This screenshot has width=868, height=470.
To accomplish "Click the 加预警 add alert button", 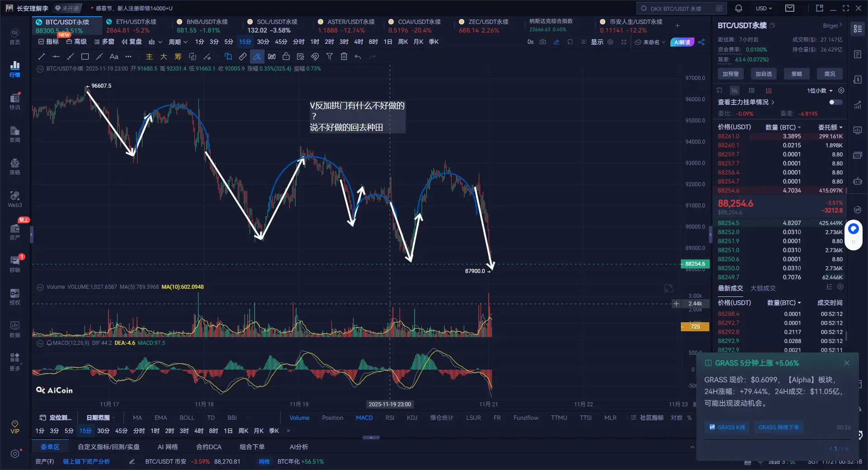I will tap(731, 74).
